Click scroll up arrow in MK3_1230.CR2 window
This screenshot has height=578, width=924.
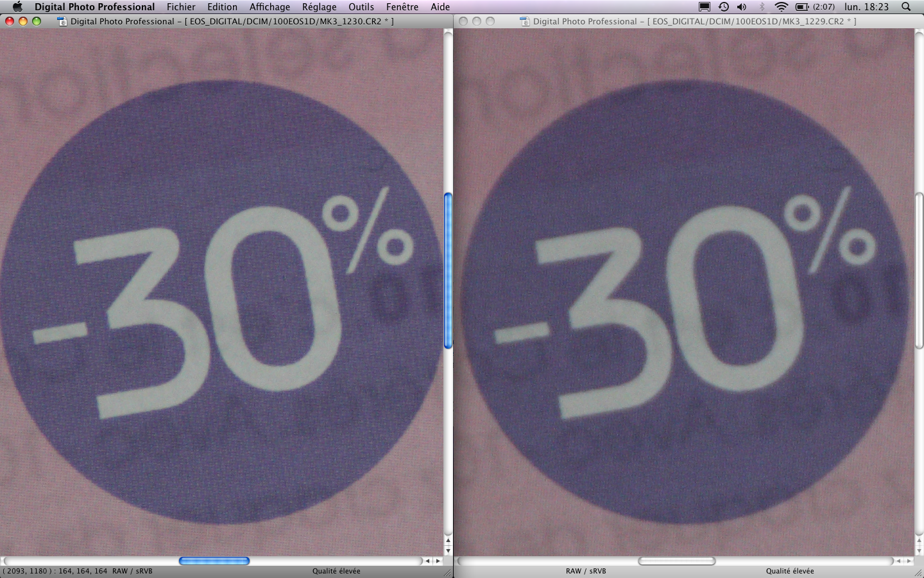pyautogui.click(x=448, y=541)
